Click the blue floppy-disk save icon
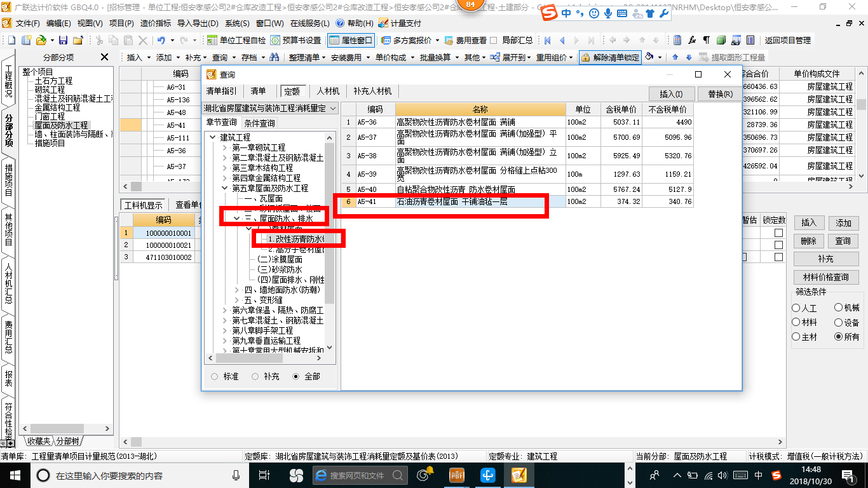This screenshot has height=488, width=868. point(64,40)
